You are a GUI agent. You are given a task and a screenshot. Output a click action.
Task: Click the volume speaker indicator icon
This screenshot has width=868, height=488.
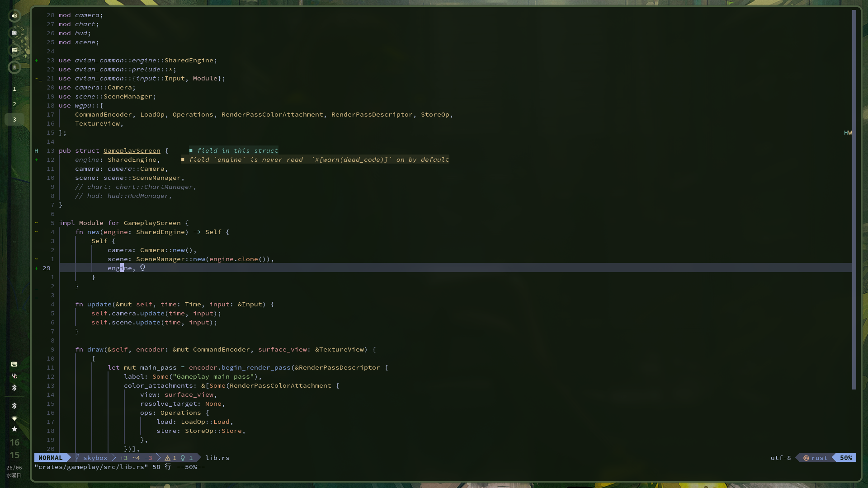14,16
